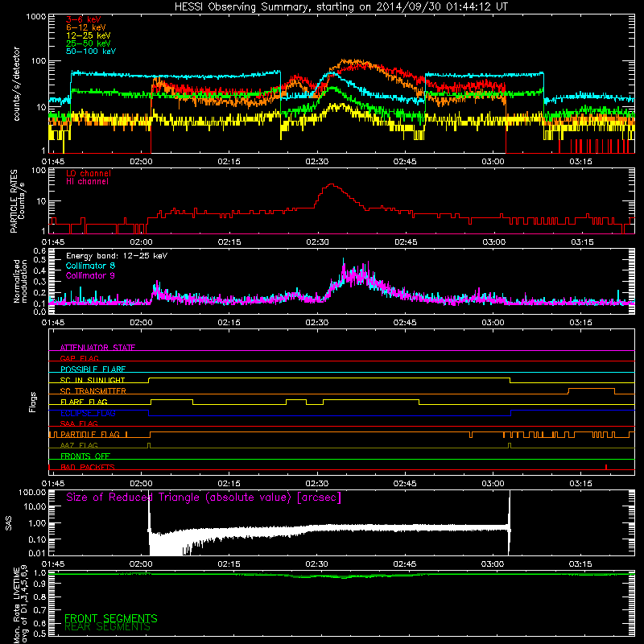
Task: Click the 'PARTICLE FLAG' label
Action: pyautogui.click(x=90, y=435)
